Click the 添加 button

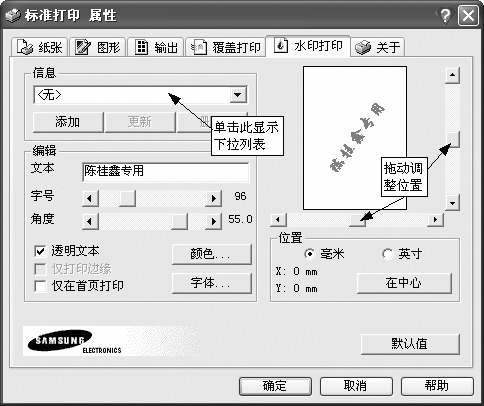[x=68, y=122]
